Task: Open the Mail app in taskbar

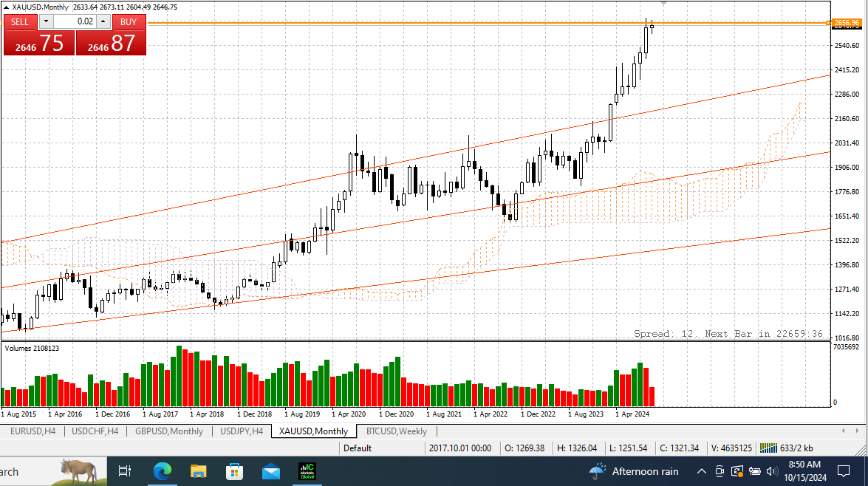Action: point(270,472)
